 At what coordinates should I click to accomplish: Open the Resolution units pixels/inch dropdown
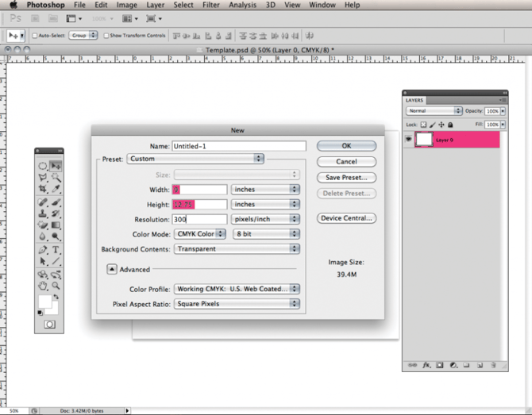coord(265,219)
